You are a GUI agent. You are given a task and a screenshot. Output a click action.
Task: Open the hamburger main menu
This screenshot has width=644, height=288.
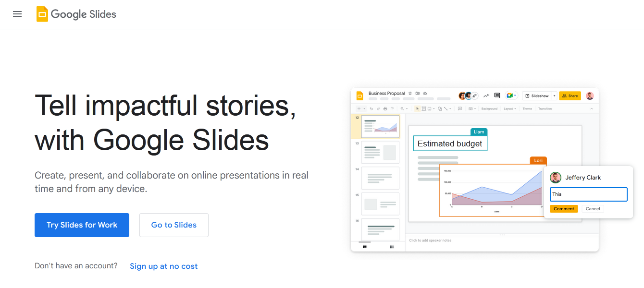click(x=17, y=14)
